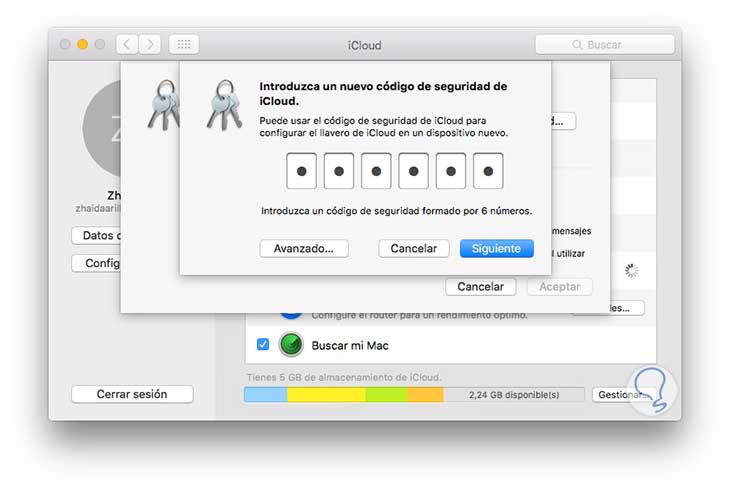This screenshot has width=730, height=490.
Task: Click Cerrar sesión button
Action: tap(132, 394)
